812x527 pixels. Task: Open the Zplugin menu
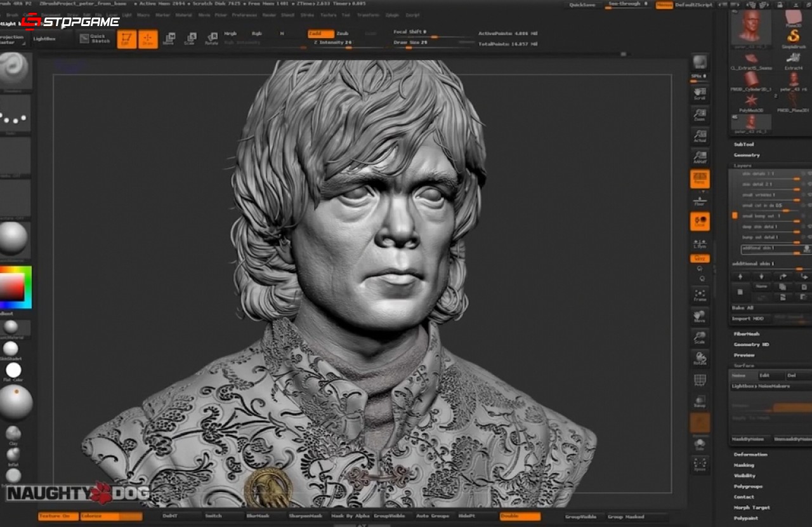(x=392, y=15)
